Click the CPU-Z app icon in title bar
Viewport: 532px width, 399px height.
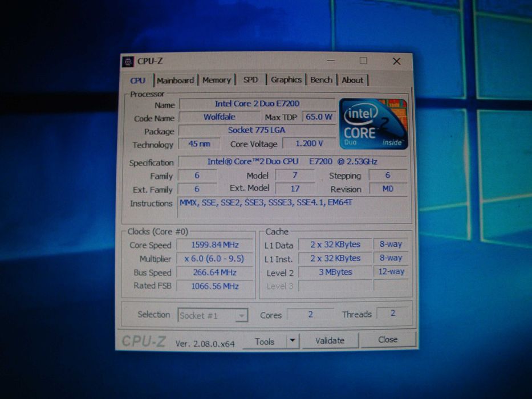[x=128, y=62]
